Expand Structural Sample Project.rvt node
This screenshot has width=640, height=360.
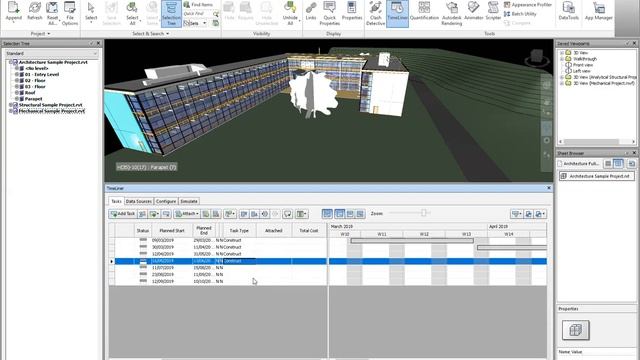pyautogui.click(x=11, y=105)
